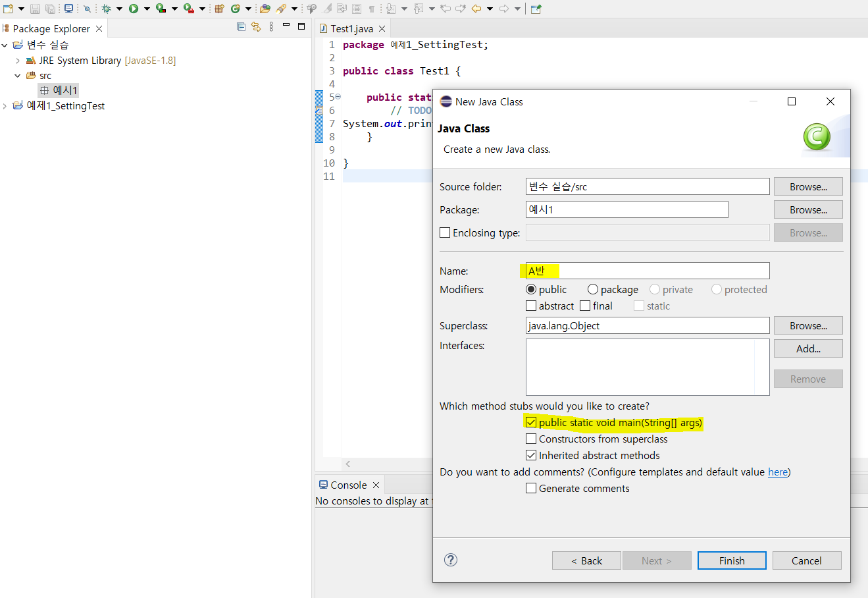Toggle the abstract modifier checkbox
The image size is (868, 598).
(531, 306)
